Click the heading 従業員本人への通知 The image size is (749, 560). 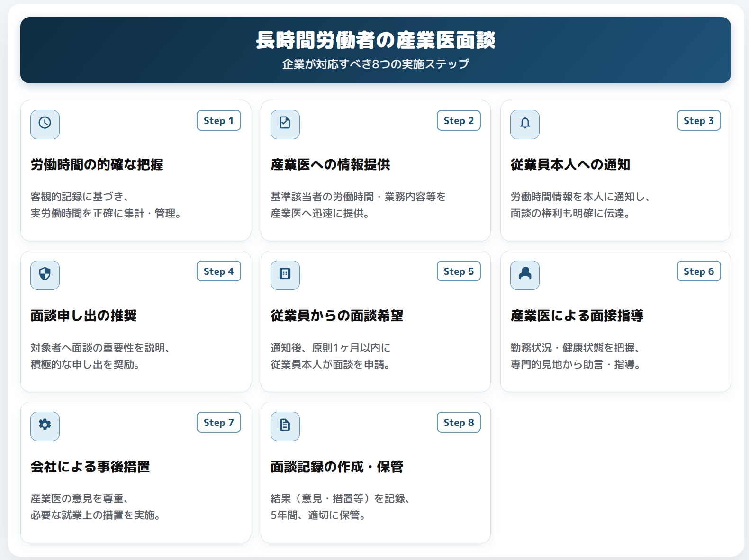coord(570,164)
